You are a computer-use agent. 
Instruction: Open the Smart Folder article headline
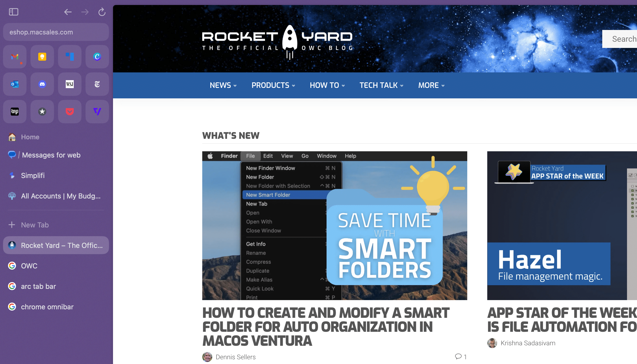click(x=325, y=327)
